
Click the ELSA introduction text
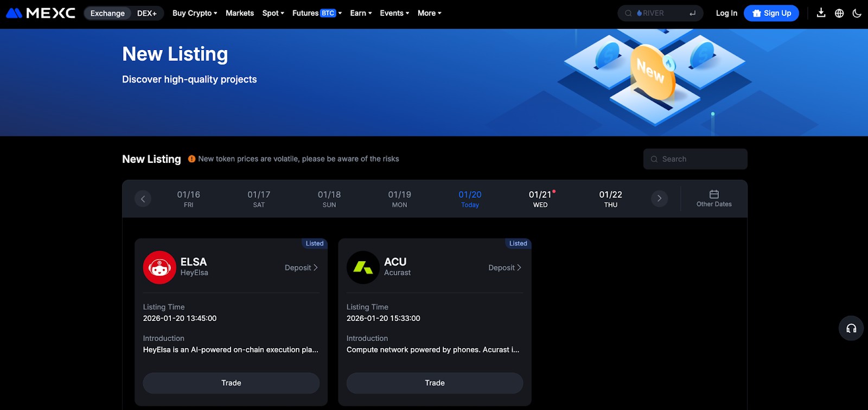231,350
